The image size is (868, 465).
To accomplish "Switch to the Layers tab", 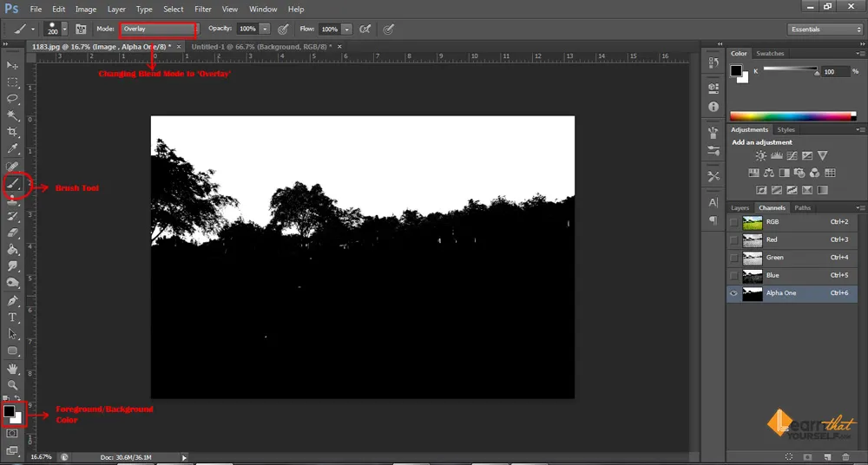I will (740, 208).
